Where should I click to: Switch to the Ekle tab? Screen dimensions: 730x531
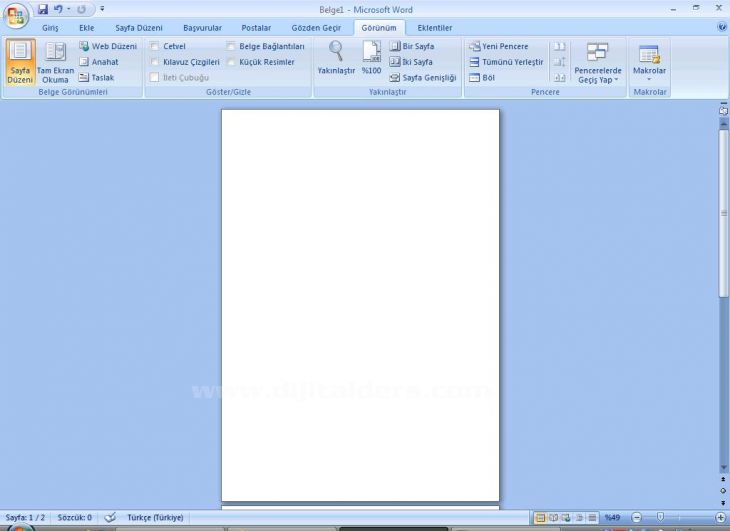coord(87,28)
